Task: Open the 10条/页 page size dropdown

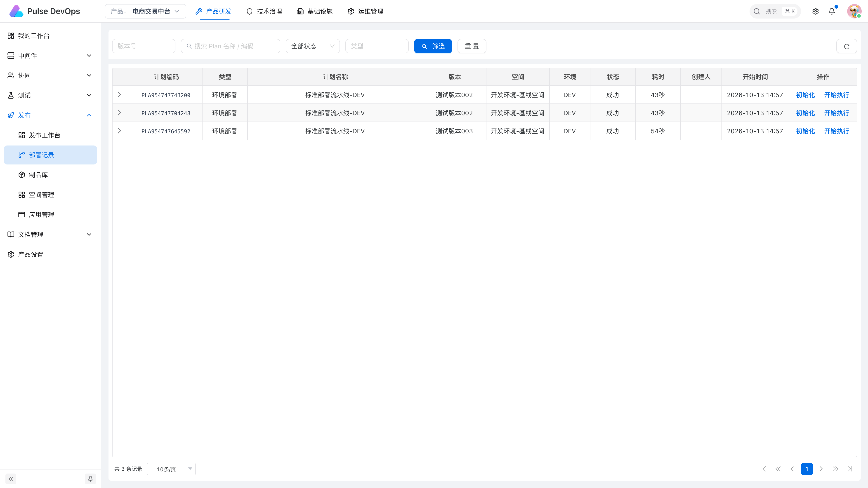Action: point(171,469)
